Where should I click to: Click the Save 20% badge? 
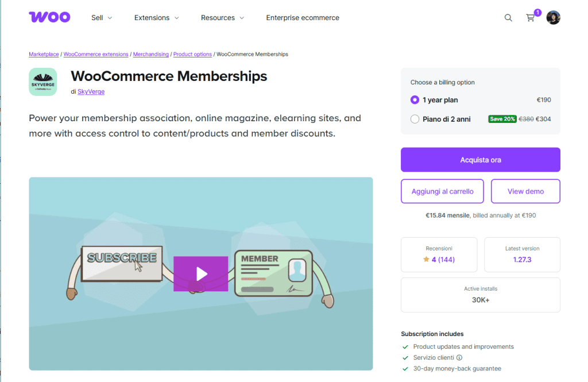coord(502,118)
